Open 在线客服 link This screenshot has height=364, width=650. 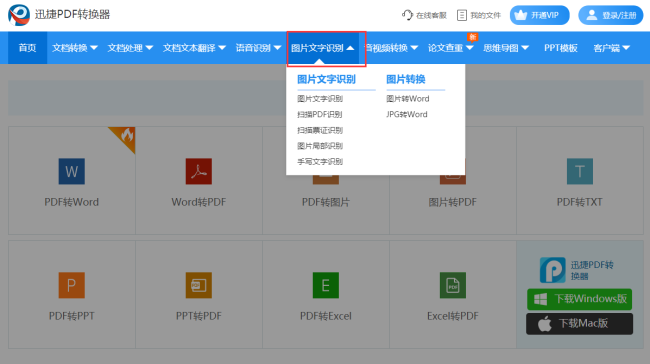click(424, 15)
